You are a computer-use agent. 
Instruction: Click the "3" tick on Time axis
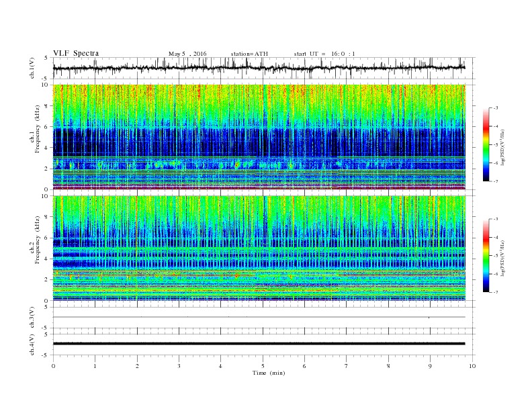coord(179,366)
